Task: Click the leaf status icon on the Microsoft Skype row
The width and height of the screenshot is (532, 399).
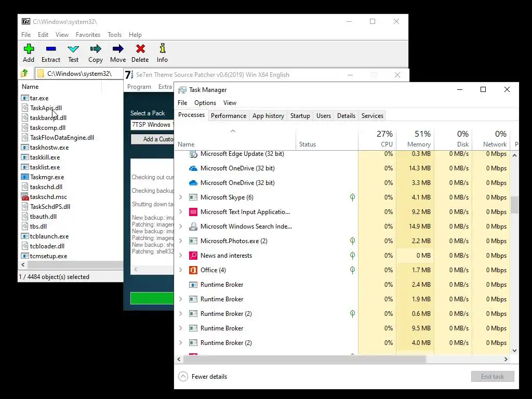Action: pos(353,197)
